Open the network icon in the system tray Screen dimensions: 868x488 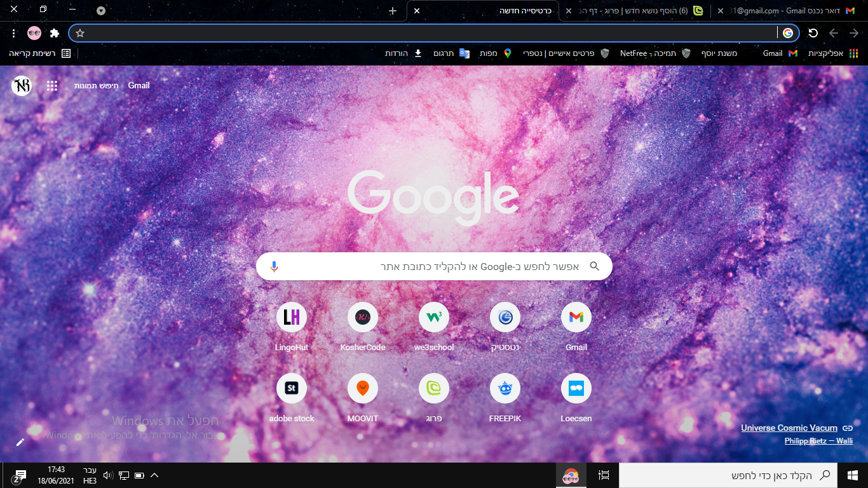point(124,475)
